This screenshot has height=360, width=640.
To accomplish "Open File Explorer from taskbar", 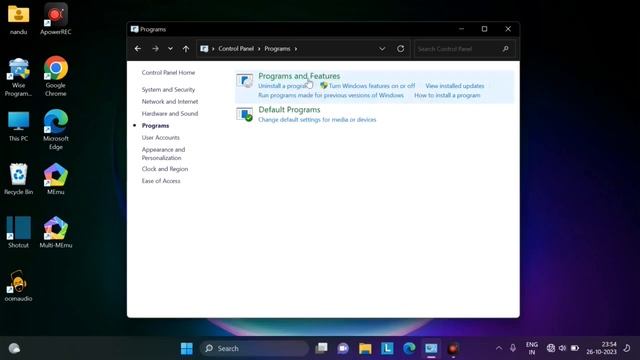I will (365, 348).
